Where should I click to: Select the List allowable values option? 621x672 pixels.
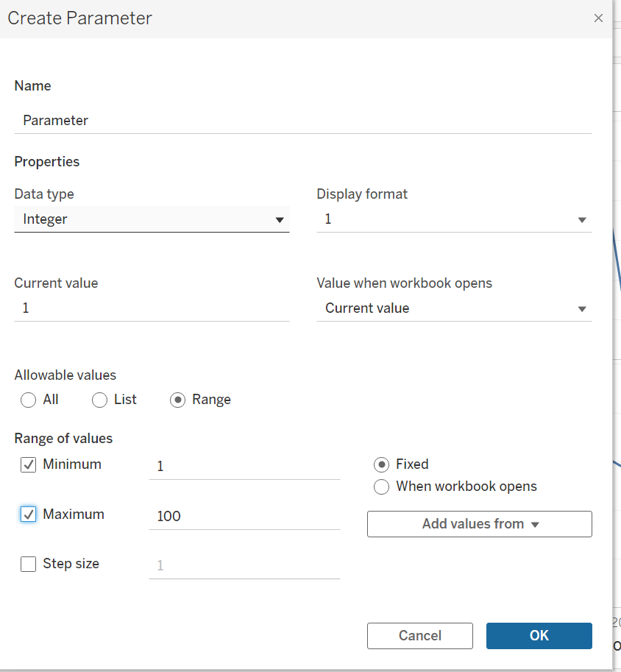pyautogui.click(x=100, y=400)
